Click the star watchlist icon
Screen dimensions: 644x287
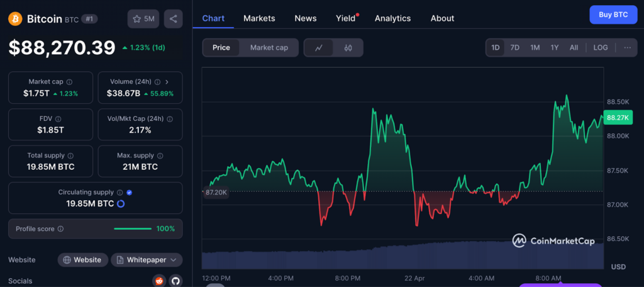[x=136, y=19]
